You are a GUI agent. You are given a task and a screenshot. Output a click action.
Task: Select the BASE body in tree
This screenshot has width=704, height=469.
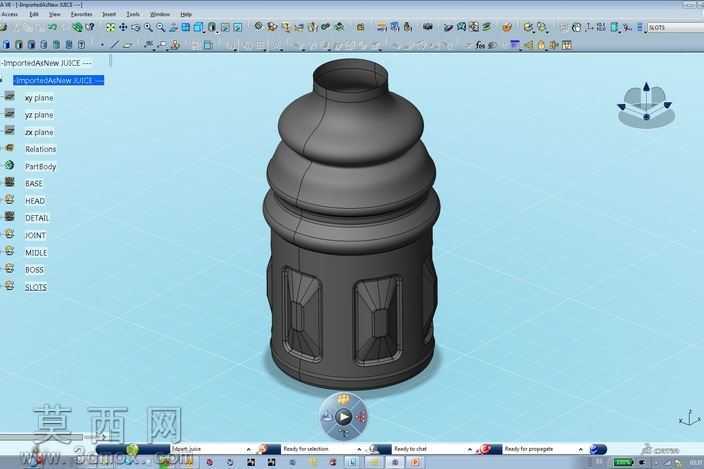tap(34, 184)
